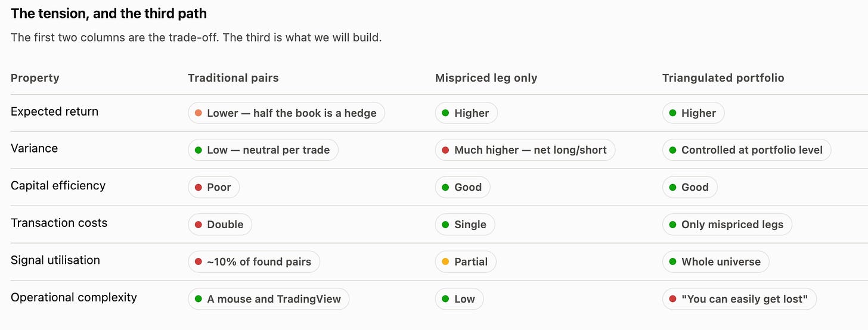
Task: Click the 'Capital efficiency' row label
Action: coord(58,186)
